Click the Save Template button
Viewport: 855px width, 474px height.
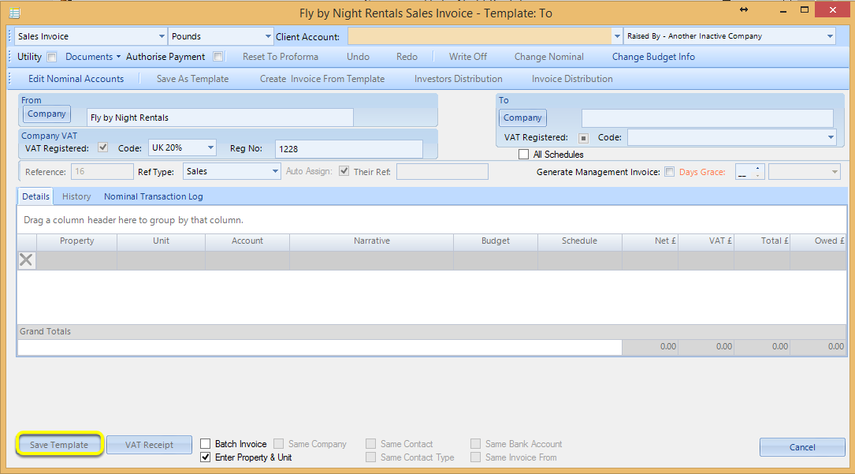click(59, 445)
